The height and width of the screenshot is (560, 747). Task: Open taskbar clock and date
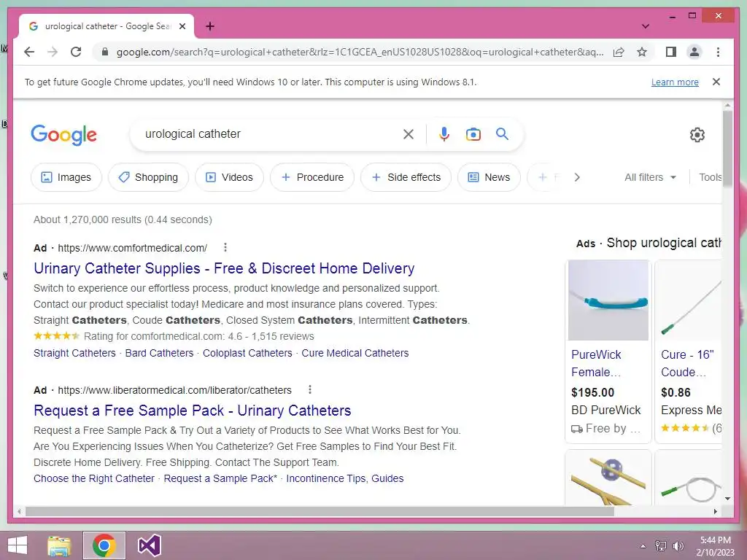pos(715,546)
